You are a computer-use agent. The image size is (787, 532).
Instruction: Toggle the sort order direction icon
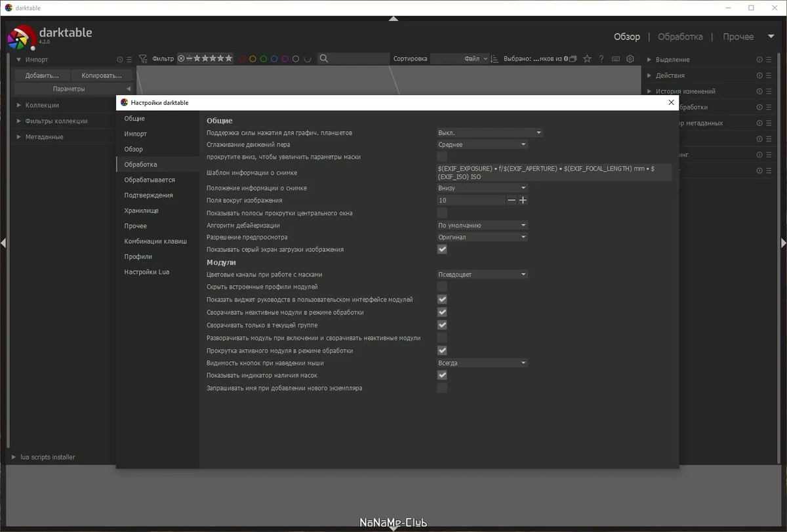[494, 59]
